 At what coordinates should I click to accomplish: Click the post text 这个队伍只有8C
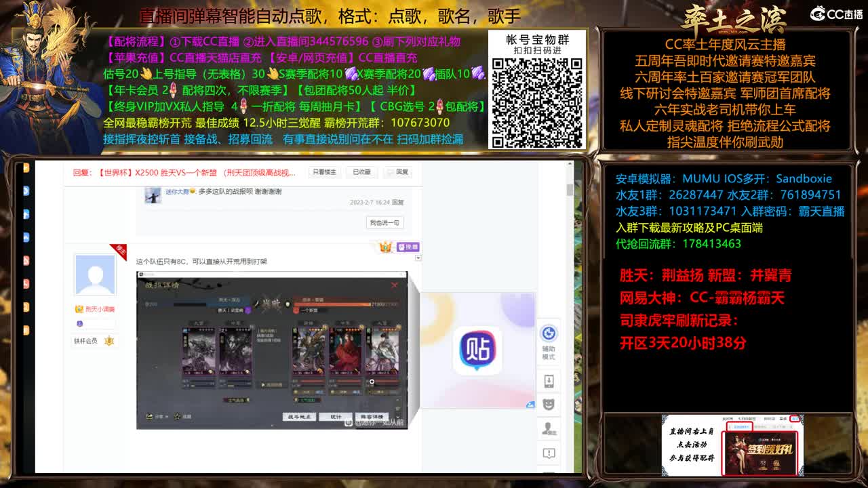point(201,262)
